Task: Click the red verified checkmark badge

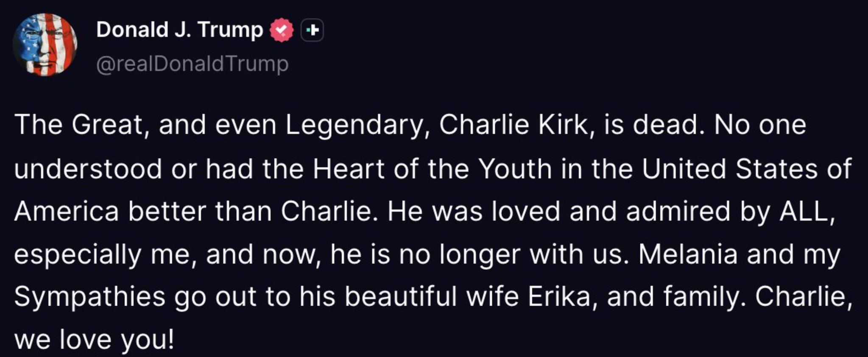Action: [282, 30]
